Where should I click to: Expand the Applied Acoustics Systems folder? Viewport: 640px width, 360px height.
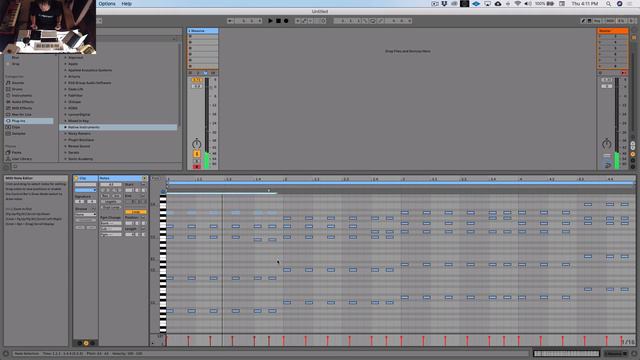65,70
